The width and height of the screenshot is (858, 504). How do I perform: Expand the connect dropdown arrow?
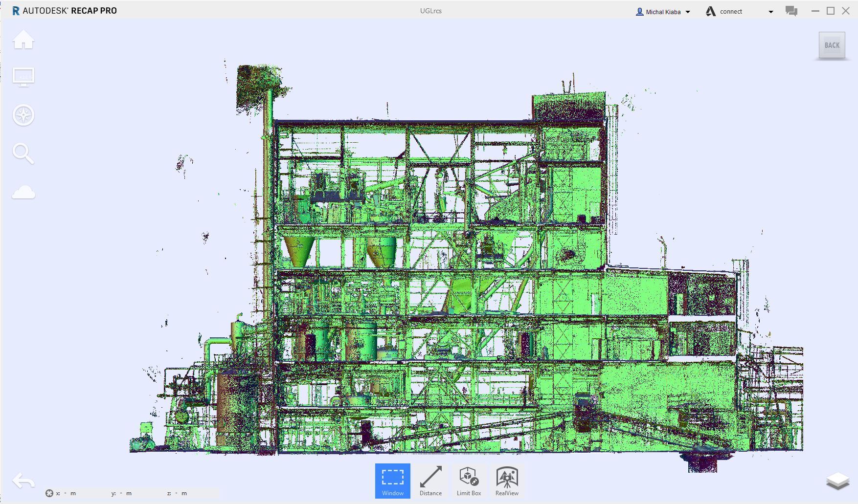pos(771,12)
